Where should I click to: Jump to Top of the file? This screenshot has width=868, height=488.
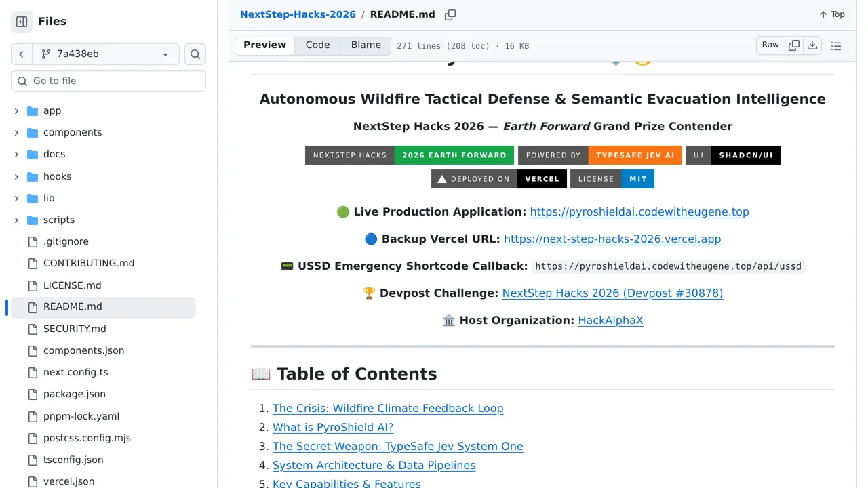832,14
